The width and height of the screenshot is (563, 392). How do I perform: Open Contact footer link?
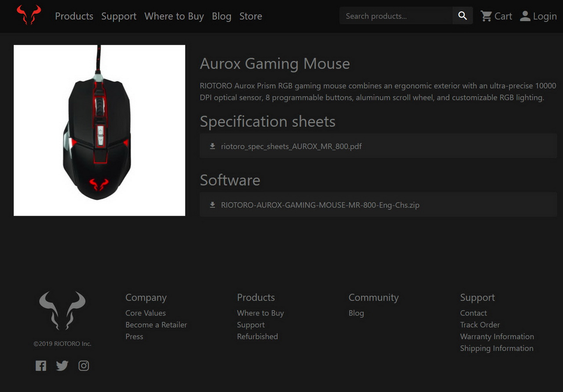tap(473, 313)
